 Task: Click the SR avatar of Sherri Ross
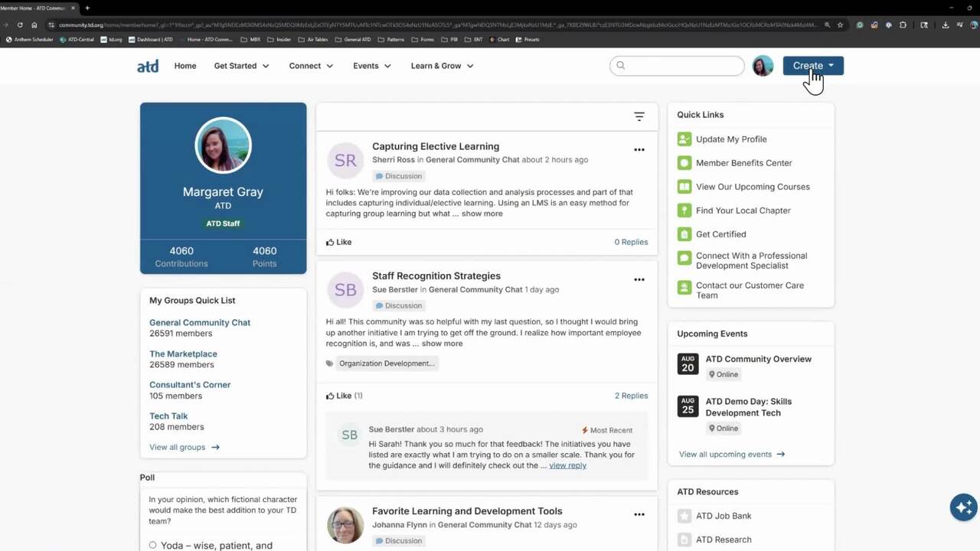(x=345, y=160)
